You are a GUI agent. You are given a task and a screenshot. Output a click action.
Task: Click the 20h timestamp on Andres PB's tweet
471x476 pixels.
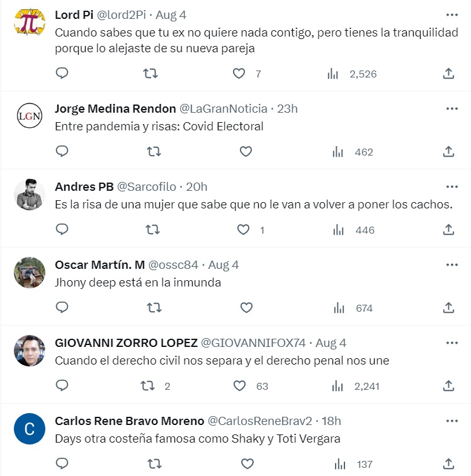[196, 187]
